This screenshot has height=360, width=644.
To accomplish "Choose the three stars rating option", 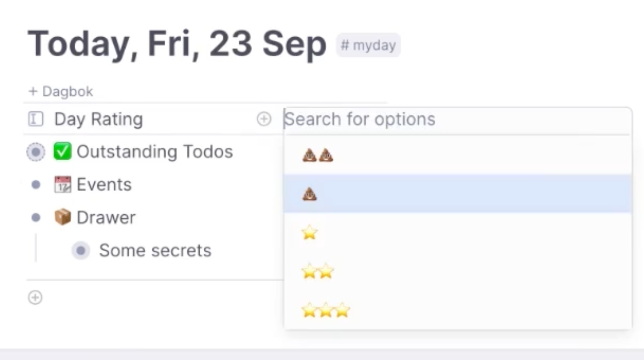I will click(458, 310).
